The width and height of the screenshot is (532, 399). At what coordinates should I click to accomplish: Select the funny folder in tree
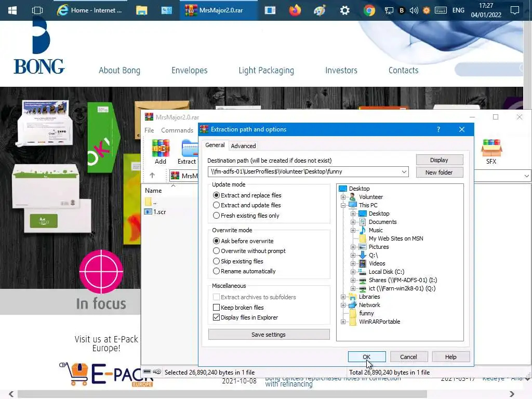[366, 313]
